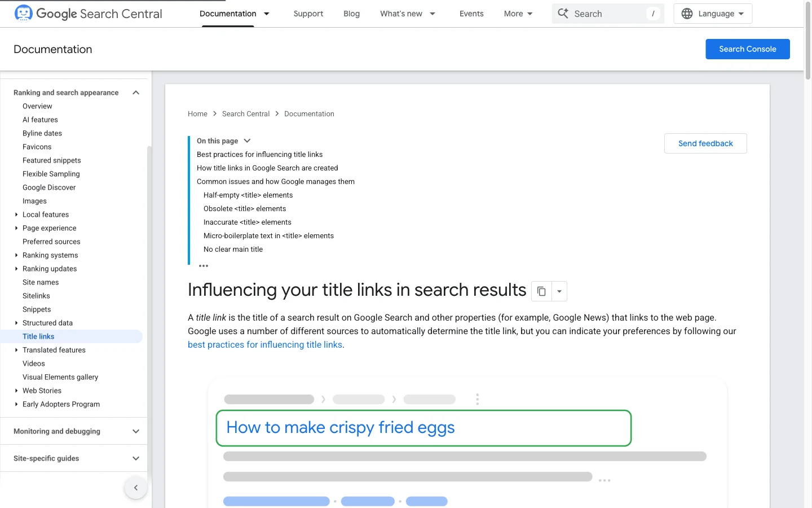812x508 pixels.
Task: Click in the Search input field
Action: (608, 14)
